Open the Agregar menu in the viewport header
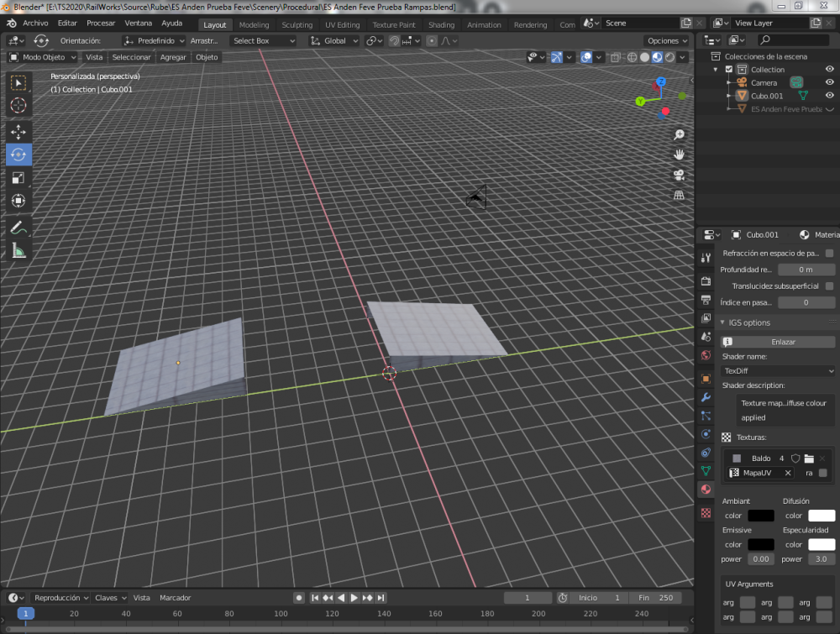Image resolution: width=840 pixels, height=634 pixels. [174, 57]
